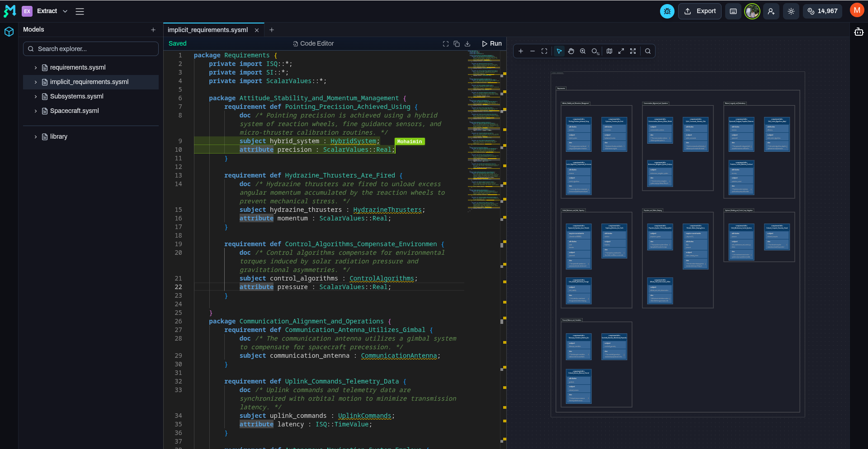Toggle editor fullscreen icon
The height and width of the screenshot is (449, 868).
446,44
